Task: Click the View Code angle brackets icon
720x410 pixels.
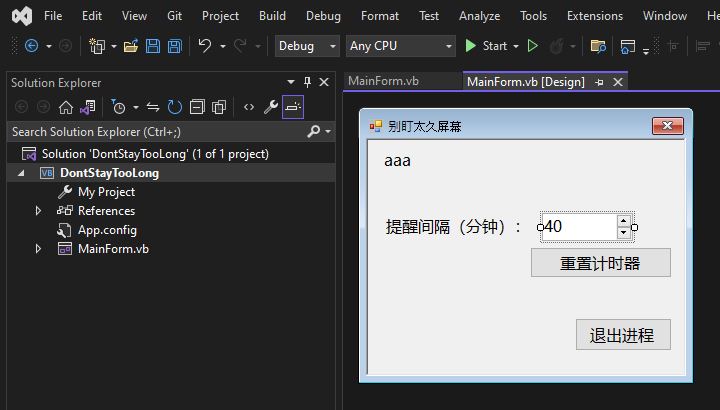Action: point(249,107)
